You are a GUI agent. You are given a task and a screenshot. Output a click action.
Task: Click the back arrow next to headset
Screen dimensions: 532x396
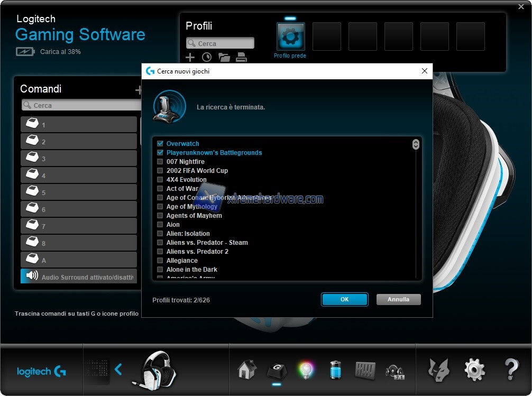118,369
